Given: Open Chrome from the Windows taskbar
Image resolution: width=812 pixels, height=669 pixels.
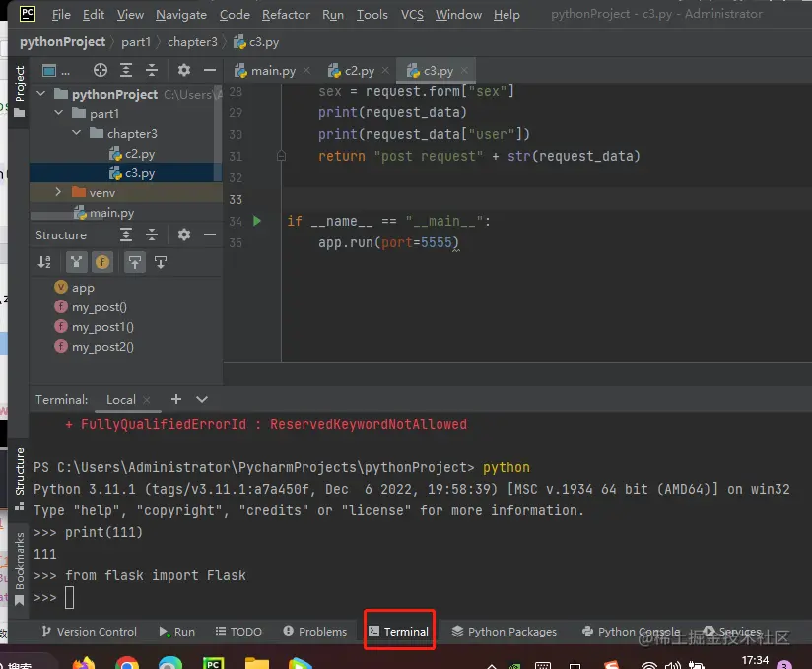Looking at the screenshot, I should click(x=127, y=662).
